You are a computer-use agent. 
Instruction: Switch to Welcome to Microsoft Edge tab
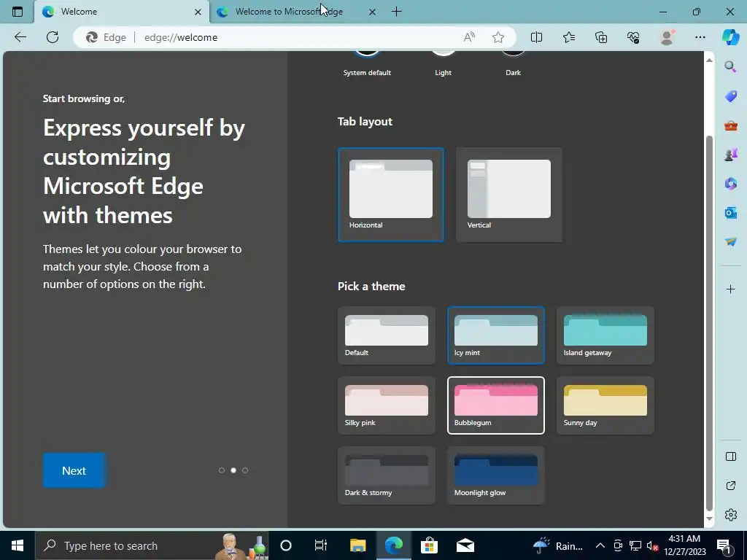[x=296, y=12]
